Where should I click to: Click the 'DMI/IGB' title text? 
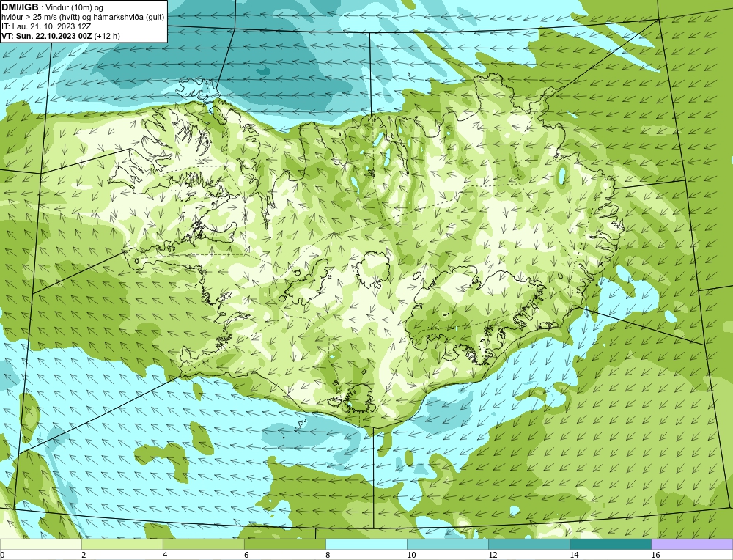pyautogui.click(x=20, y=7)
